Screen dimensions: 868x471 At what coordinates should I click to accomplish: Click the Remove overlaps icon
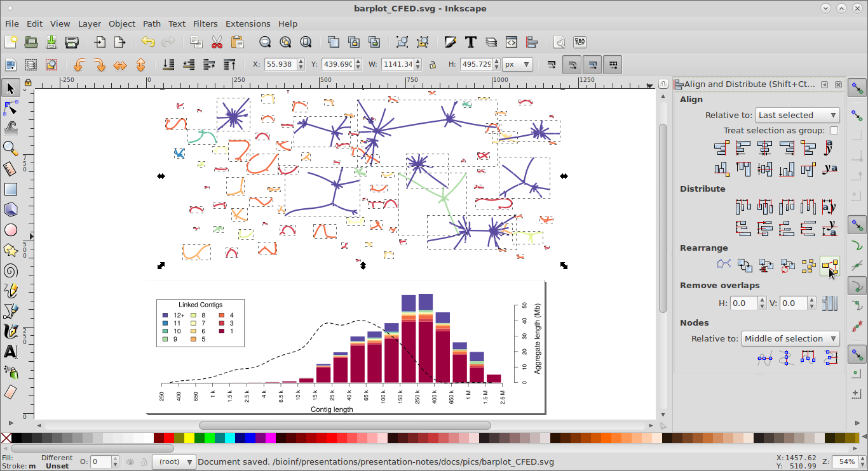(829, 303)
